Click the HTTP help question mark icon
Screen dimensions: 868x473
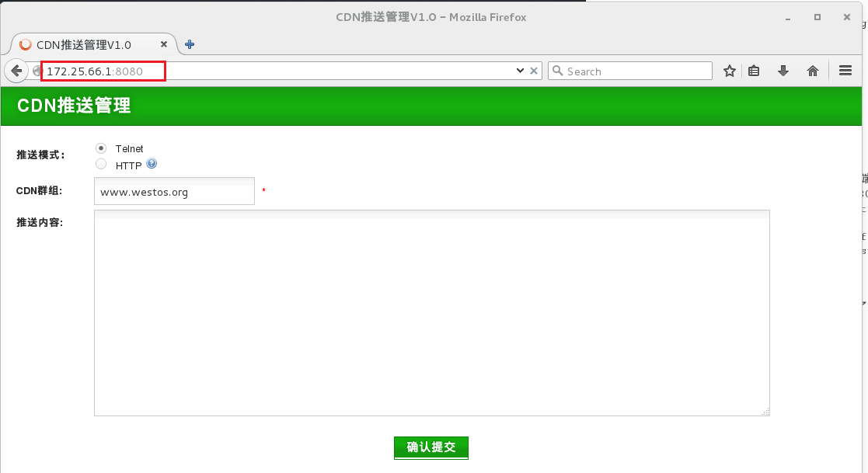click(x=152, y=164)
